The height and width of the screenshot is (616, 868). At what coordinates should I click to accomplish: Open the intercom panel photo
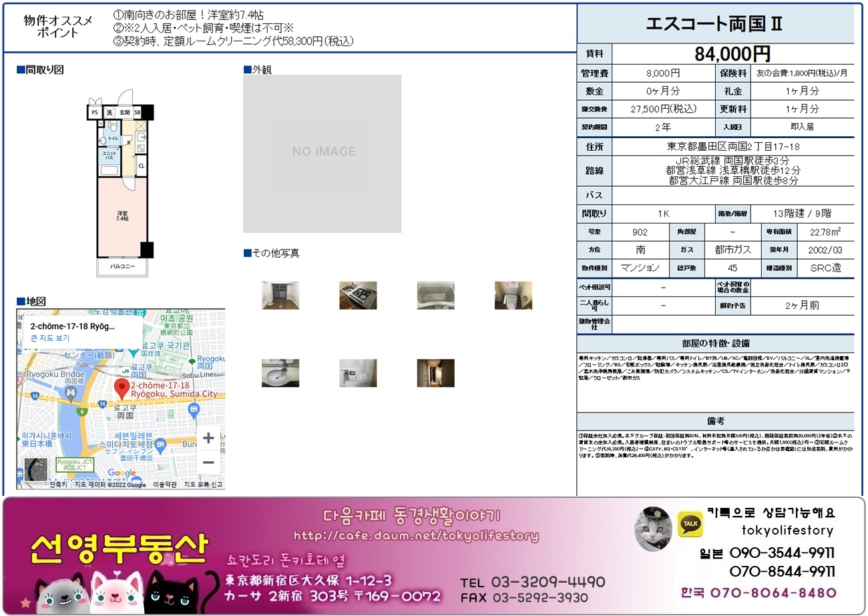point(358,373)
